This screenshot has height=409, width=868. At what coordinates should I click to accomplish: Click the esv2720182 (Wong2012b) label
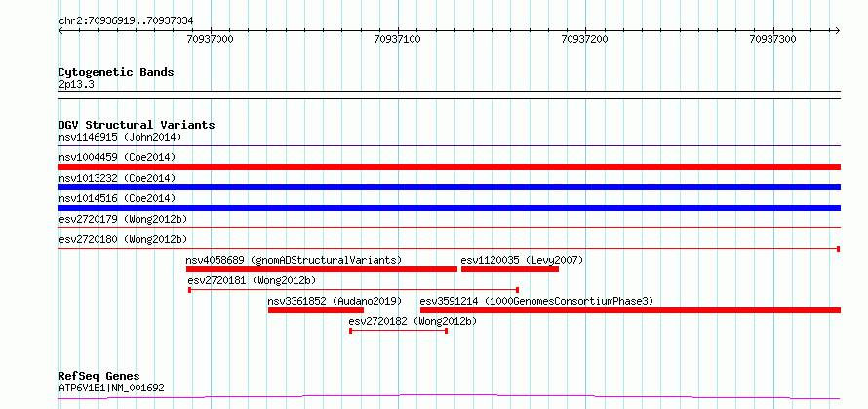(413, 321)
